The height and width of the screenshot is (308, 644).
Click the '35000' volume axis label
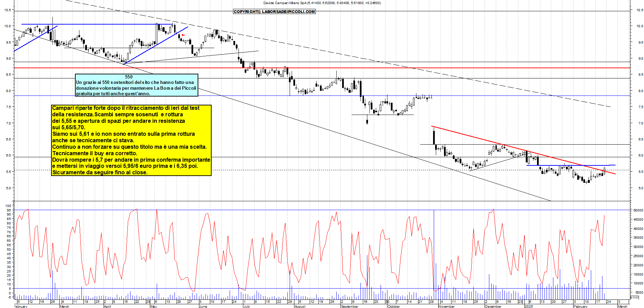pyautogui.click(x=638, y=237)
